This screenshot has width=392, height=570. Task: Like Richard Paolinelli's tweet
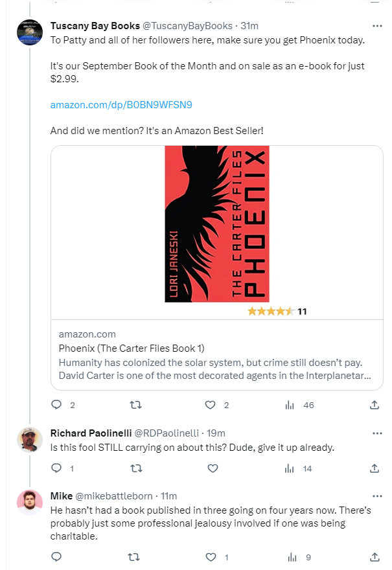[212, 468]
